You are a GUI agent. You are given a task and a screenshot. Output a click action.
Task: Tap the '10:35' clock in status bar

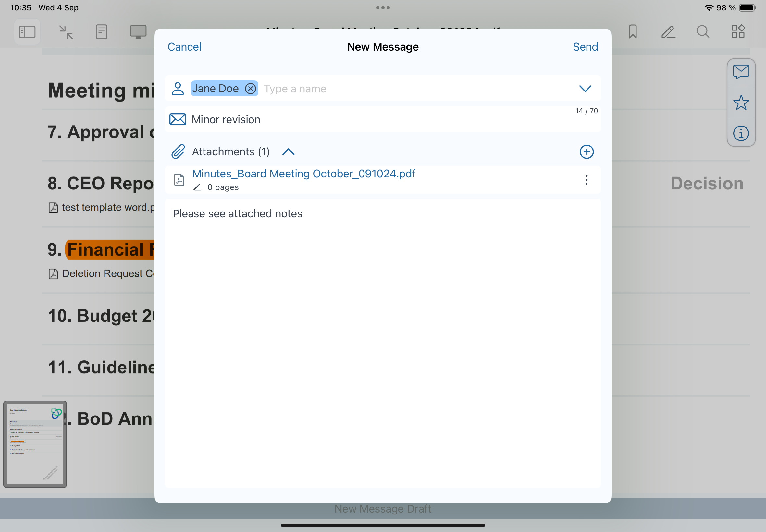click(21, 8)
